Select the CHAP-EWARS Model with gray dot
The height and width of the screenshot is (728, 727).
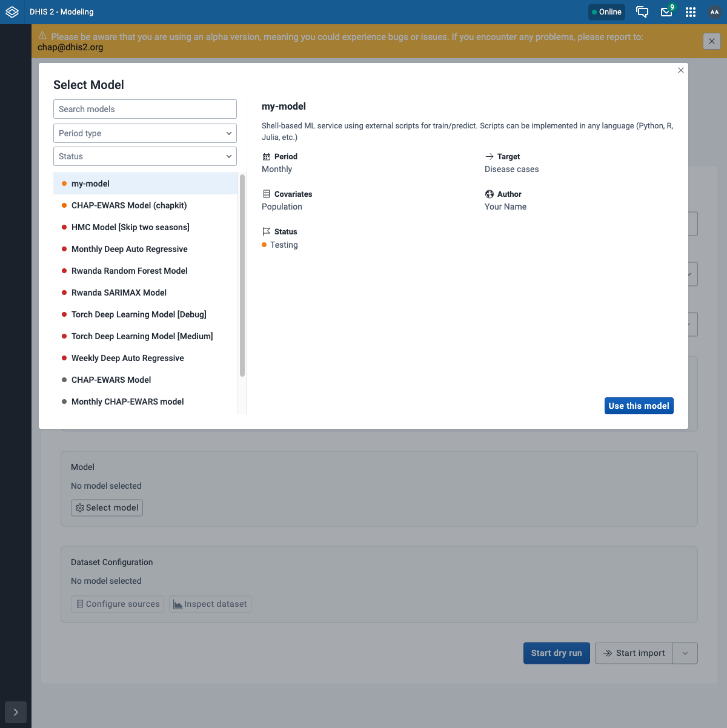[x=145, y=380]
